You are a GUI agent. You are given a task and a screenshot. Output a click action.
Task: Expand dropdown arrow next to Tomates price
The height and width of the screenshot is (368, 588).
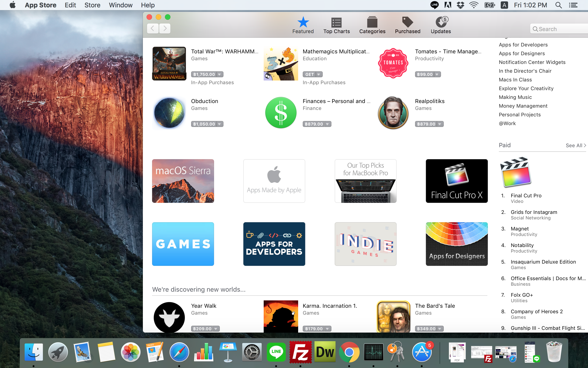(437, 75)
